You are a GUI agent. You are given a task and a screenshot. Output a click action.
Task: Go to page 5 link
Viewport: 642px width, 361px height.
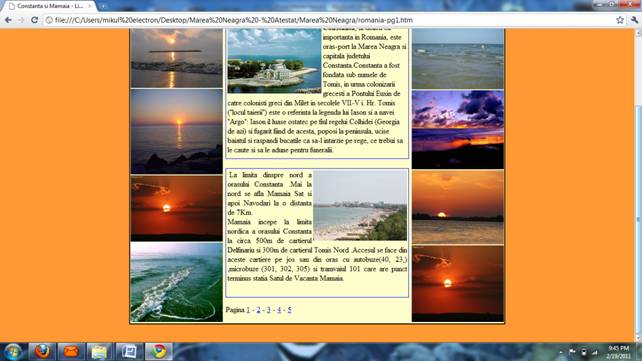click(x=289, y=310)
